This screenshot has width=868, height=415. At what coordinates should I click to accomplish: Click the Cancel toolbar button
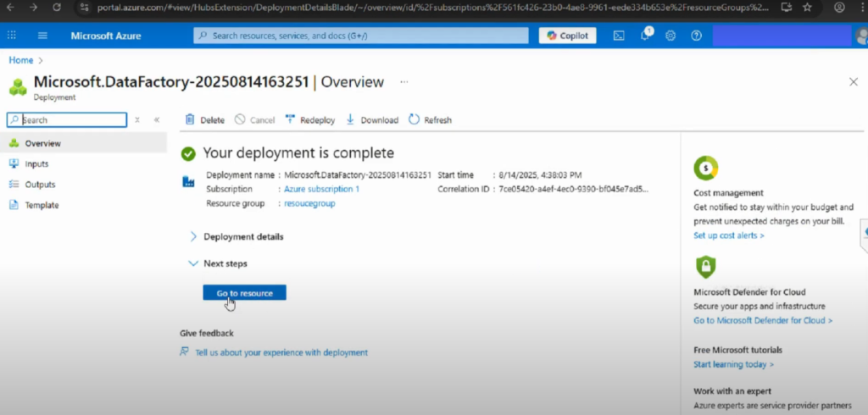tap(254, 119)
